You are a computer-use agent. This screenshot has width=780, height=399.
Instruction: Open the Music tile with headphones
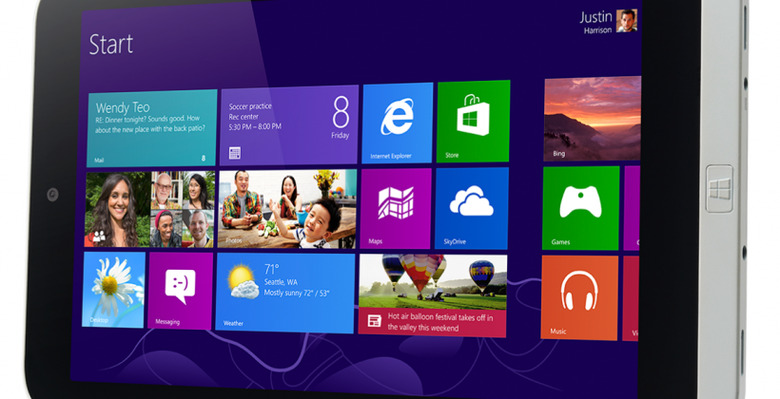(579, 298)
